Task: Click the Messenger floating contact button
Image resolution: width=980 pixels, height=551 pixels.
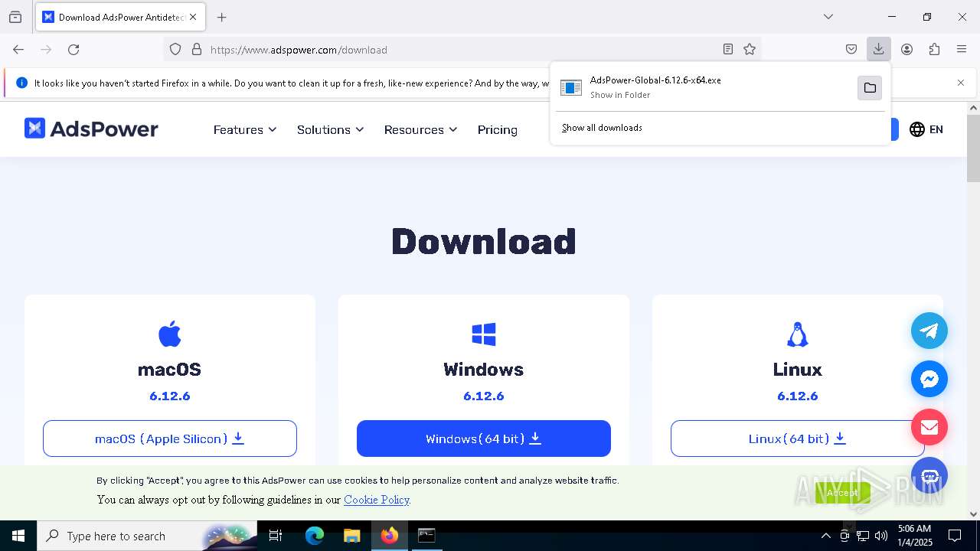Action: pyautogui.click(x=929, y=379)
